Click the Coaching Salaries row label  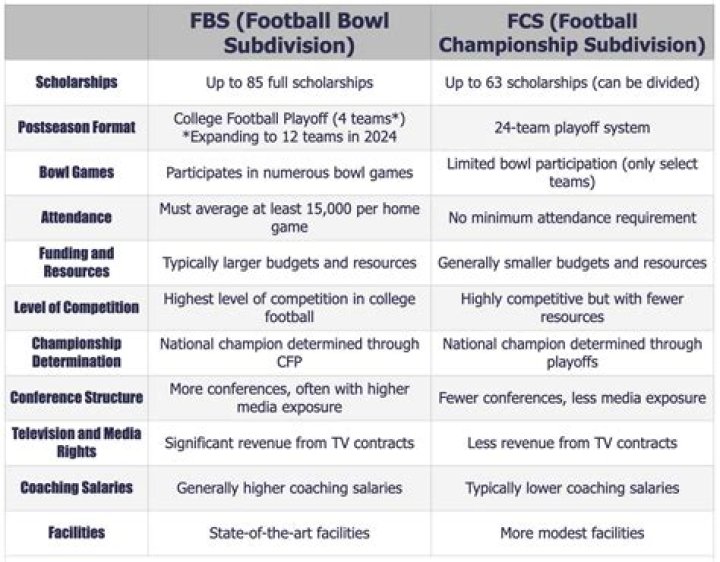tap(76, 488)
